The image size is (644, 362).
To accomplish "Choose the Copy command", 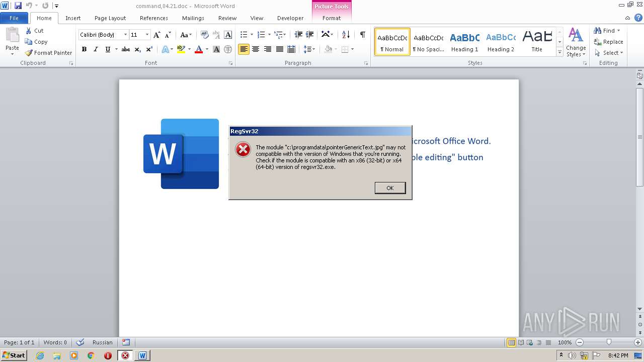I will [36, 42].
